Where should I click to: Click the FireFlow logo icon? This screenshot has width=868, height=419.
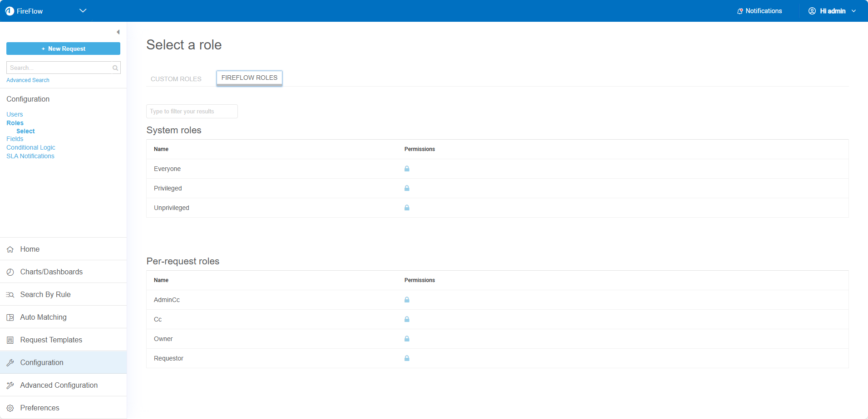click(x=10, y=11)
